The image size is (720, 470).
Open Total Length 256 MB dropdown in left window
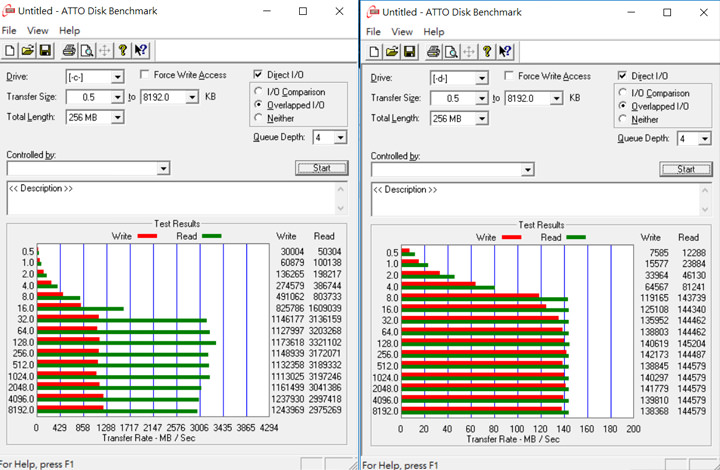117,117
